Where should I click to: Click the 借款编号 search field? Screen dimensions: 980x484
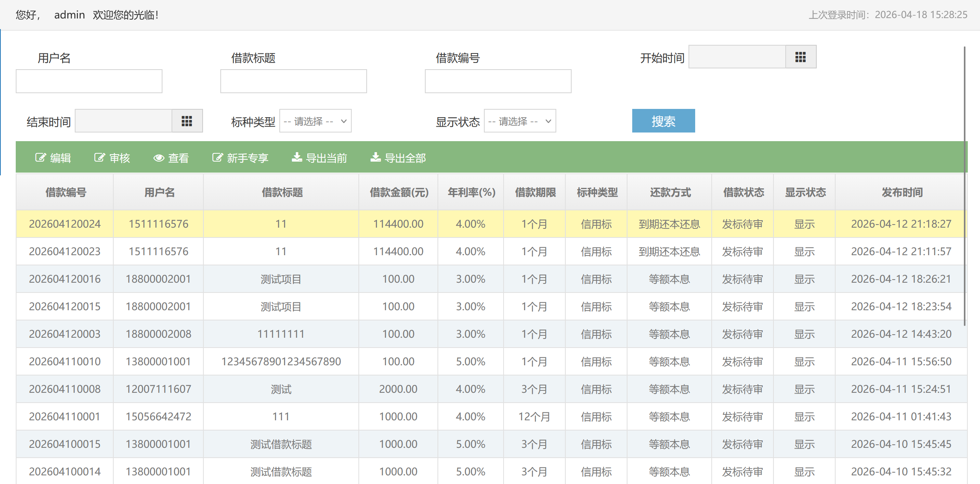click(498, 81)
